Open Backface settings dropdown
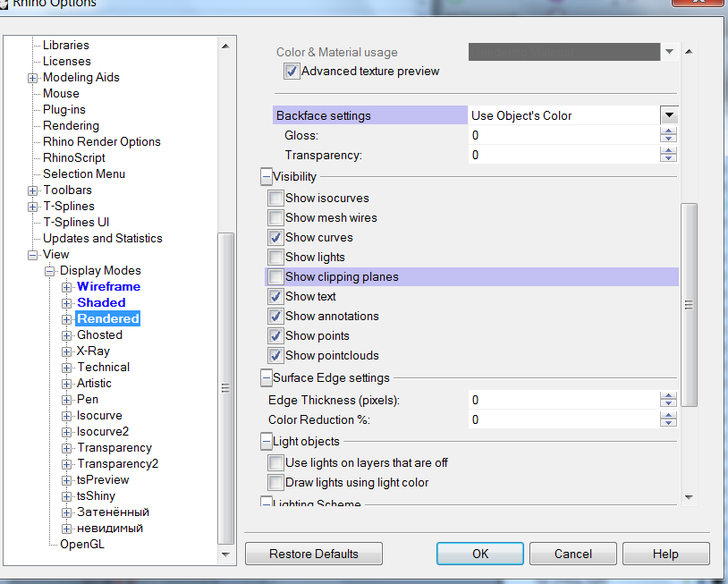This screenshot has width=728, height=584. pos(669,115)
